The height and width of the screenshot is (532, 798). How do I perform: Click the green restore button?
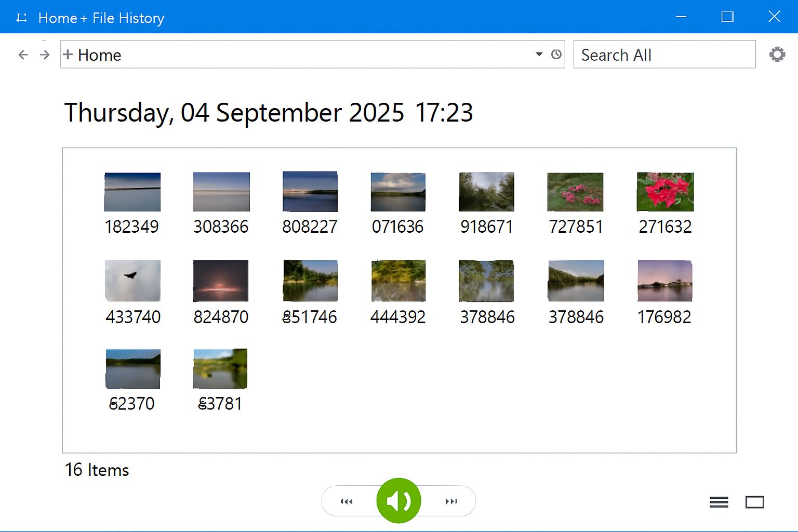398,501
